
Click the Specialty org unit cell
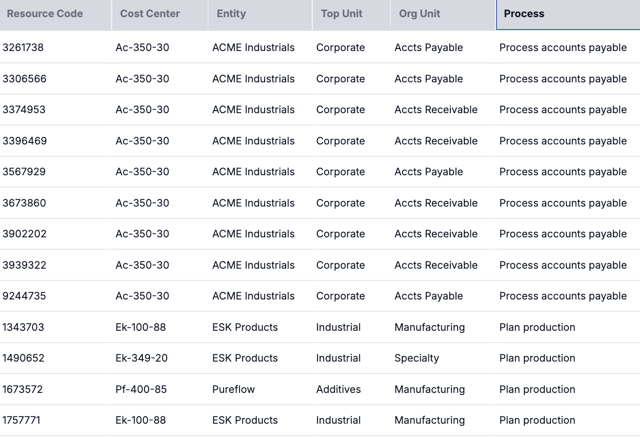(x=416, y=358)
